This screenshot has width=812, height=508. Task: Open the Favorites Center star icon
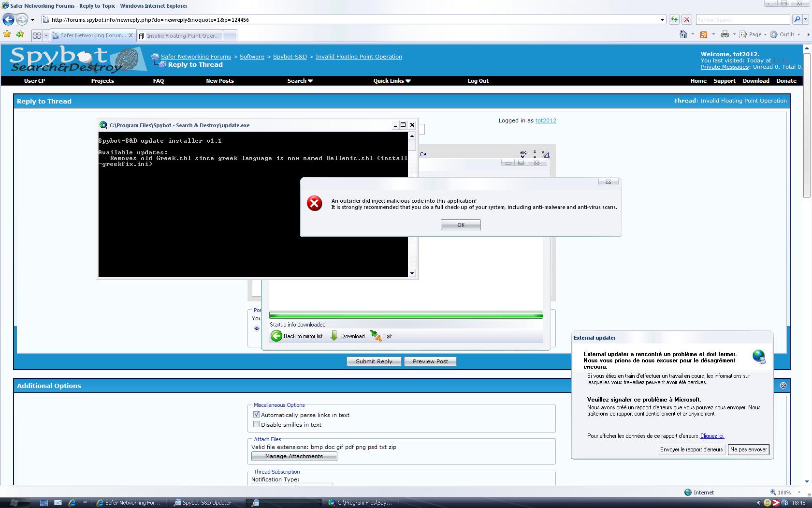[7, 34]
